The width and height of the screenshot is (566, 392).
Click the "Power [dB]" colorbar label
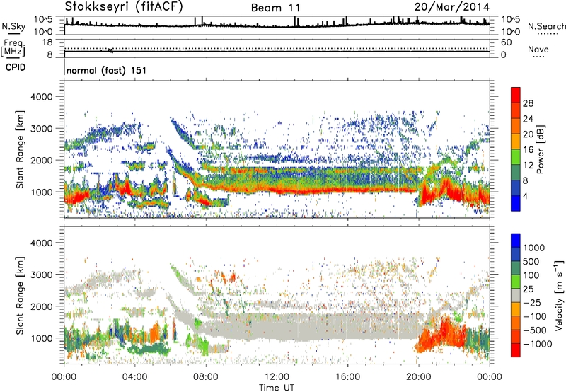[540, 149]
